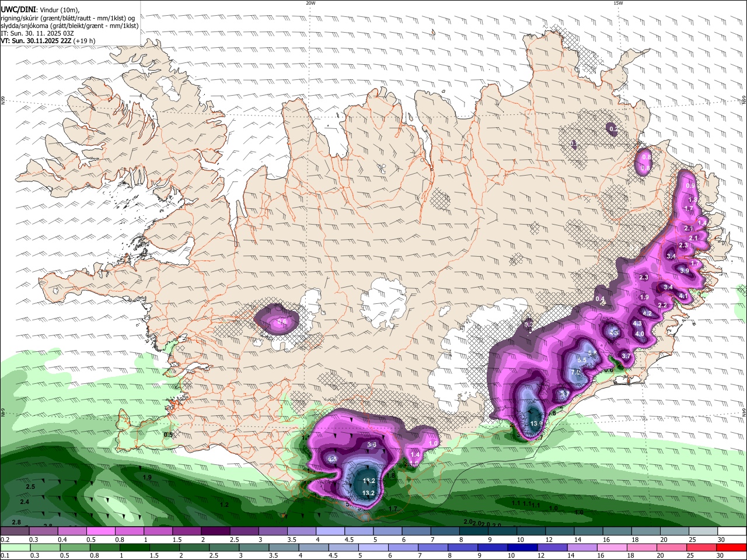This screenshot has width=747, height=560.
Task: Click upper scale pink swatch between 0.5 and 0.8
Action: [100, 531]
